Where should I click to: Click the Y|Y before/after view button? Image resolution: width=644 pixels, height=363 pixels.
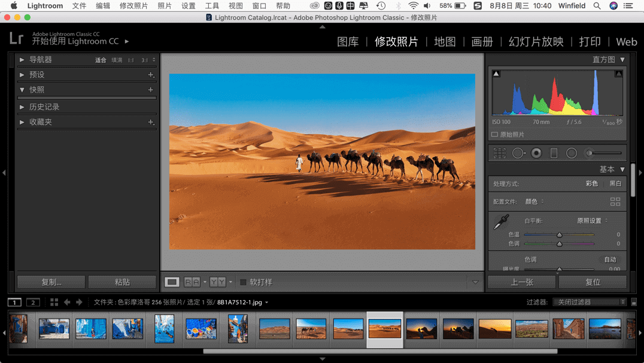[x=218, y=282]
